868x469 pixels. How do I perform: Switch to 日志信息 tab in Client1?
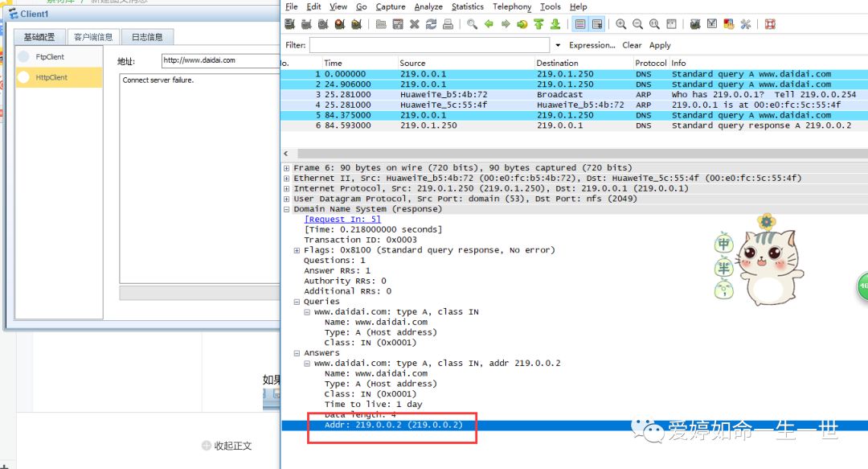[x=147, y=37]
